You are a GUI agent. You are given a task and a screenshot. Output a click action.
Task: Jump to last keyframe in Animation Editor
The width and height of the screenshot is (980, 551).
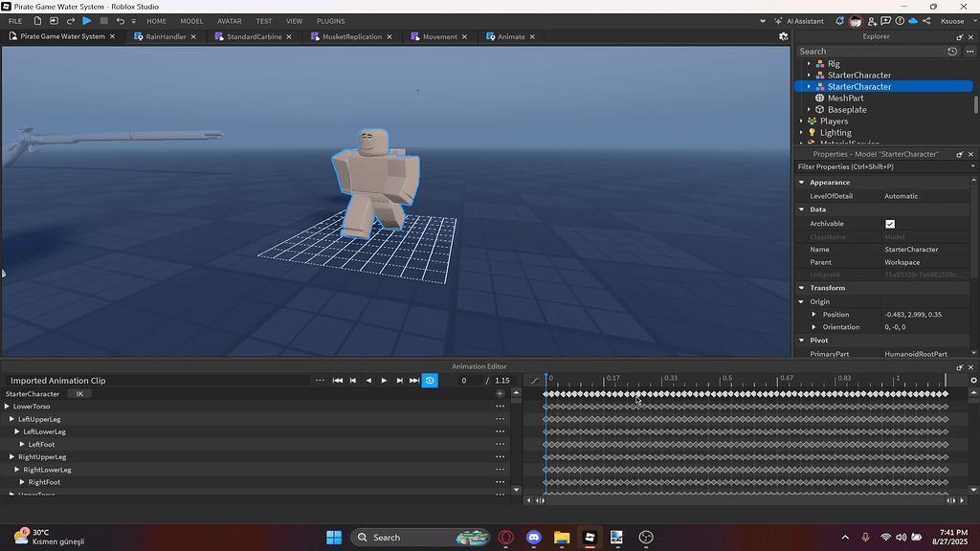414,381
